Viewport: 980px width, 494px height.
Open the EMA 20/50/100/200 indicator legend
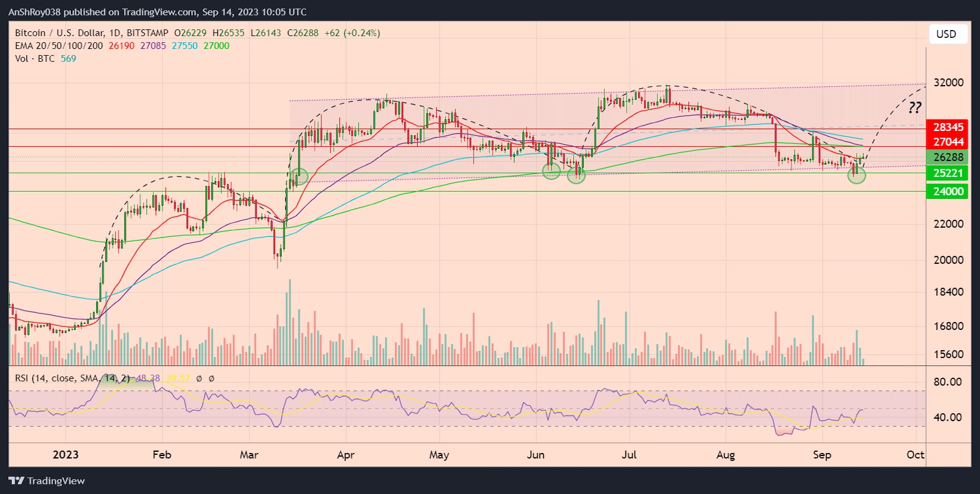[59, 46]
